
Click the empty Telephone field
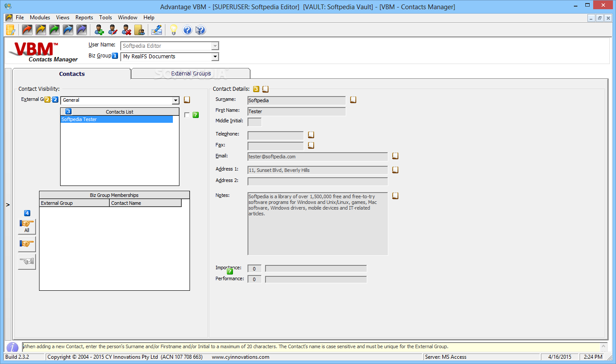pos(276,135)
